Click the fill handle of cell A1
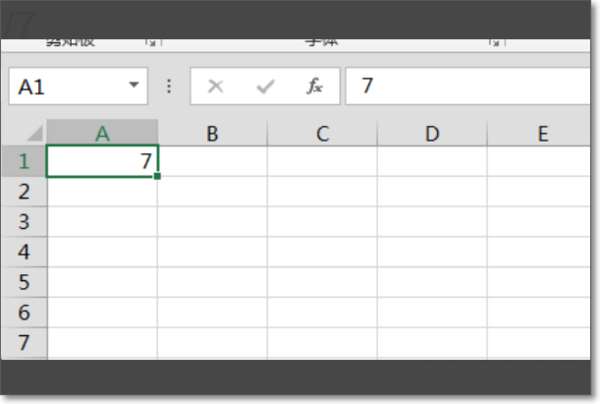This screenshot has width=600, height=404. click(x=157, y=176)
